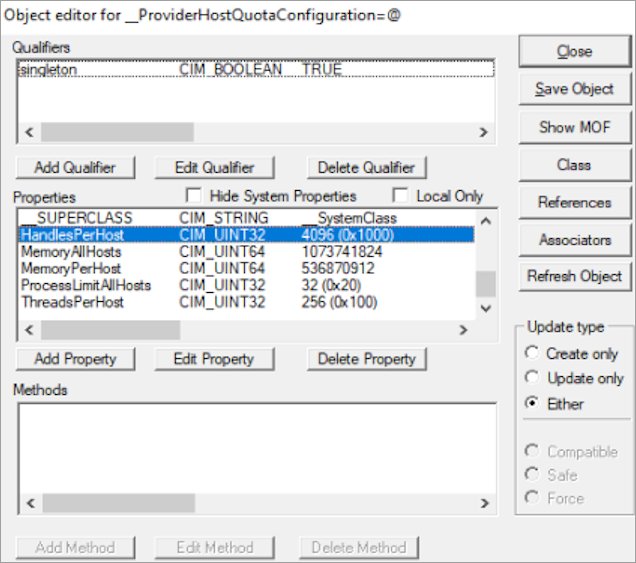Click the Qualifiers horizontal scrollbar thumb
The height and width of the screenshot is (563, 636).
(x=117, y=132)
